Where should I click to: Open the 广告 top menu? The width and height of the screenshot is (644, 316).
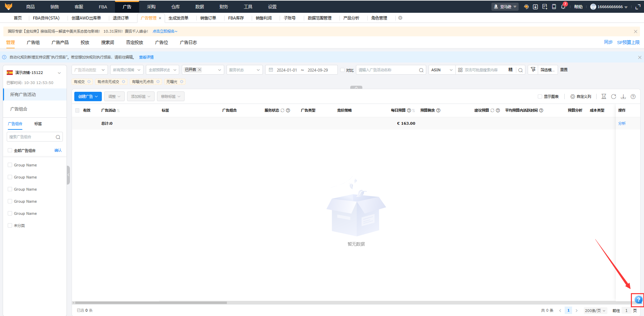[x=127, y=7]
